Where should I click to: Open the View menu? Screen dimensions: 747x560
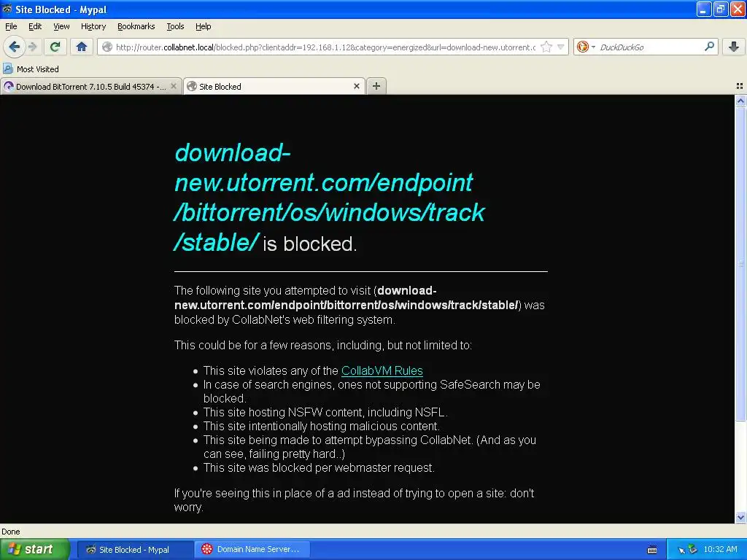pos(61,26)
